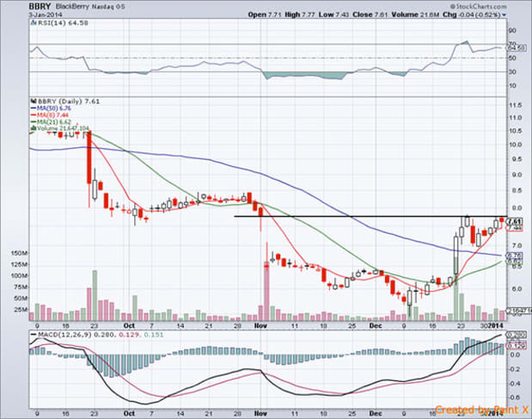This screenshot has height=419, width=532.
Task: Click the blue MA(50) line legend marker
Action: pyautogui.click(x=34, y=108)
